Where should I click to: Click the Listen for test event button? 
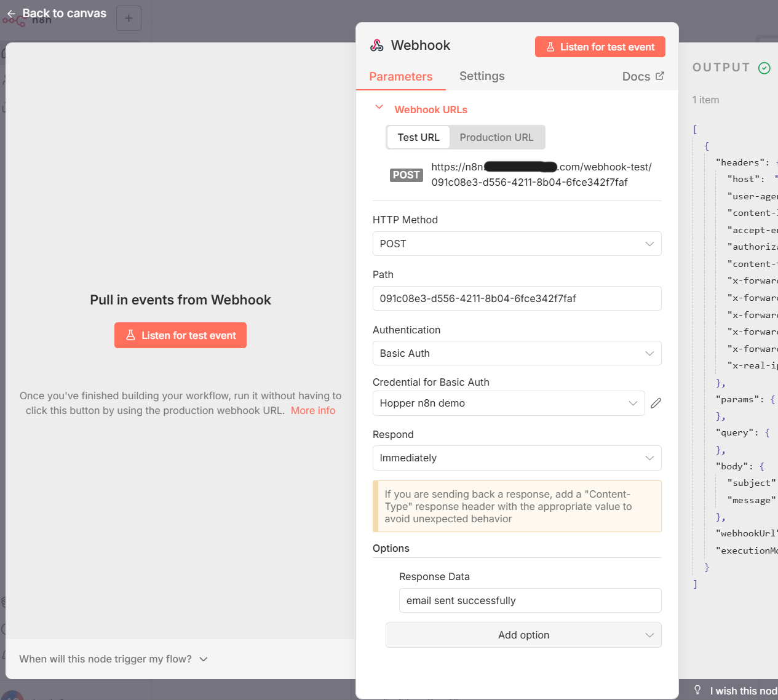click(x=600, y=46)
